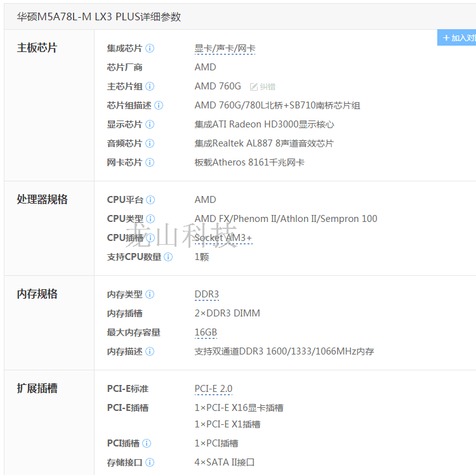The image size is (476, 475).
Task: Click the 4×SATA II接口 value
Action: [224, 462]
